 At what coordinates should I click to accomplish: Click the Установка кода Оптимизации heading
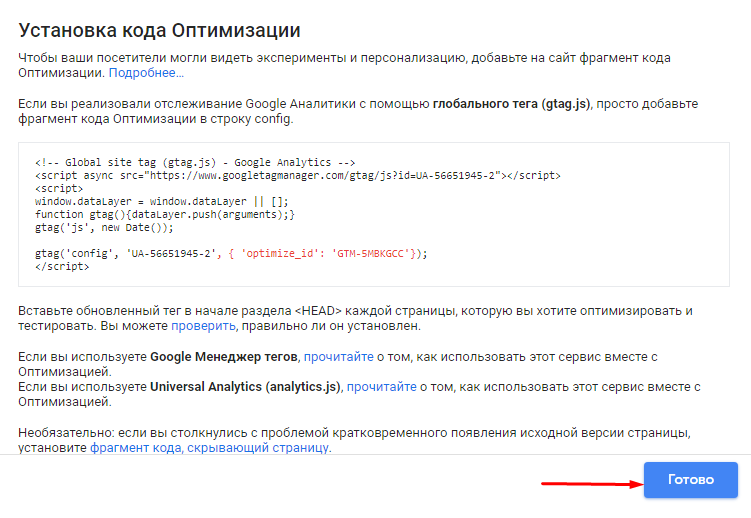pyautogui.click(x=159, y=30)
